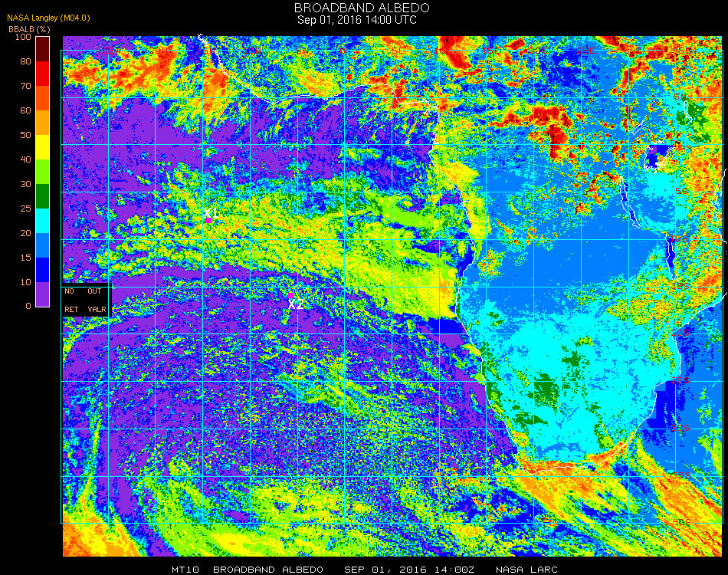This screenshot has height=575, width=728.
Task: Click the 15S latitude label
Action: (x=680, y=287)
